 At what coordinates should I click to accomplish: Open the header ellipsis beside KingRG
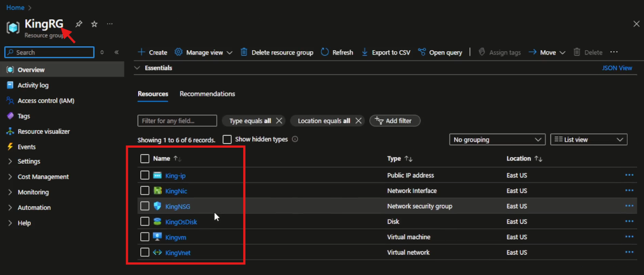coord(110,24)
